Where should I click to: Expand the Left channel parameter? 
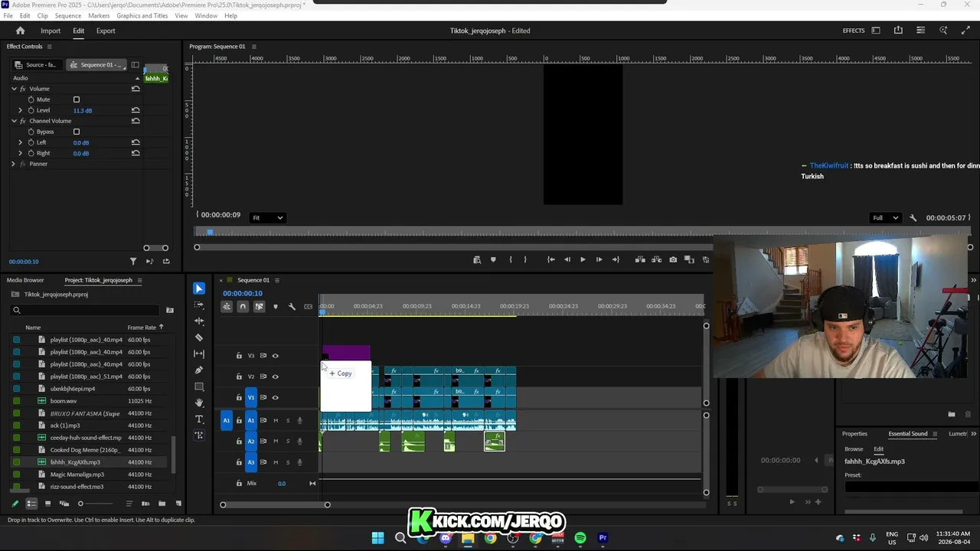coord(21,142)
